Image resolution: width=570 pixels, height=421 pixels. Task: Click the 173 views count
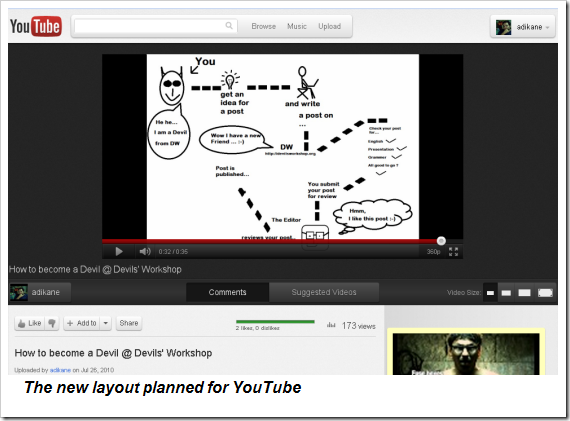(358, 326)
